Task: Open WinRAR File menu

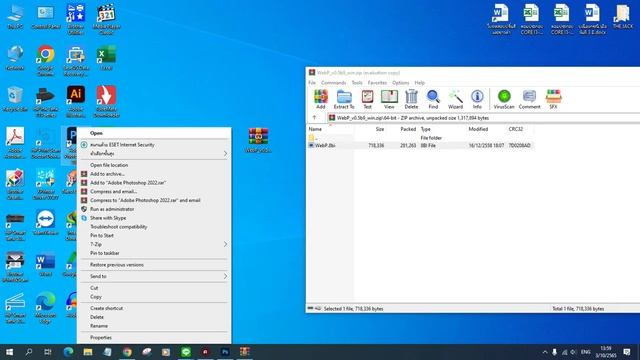Action: tap(312, 82)
